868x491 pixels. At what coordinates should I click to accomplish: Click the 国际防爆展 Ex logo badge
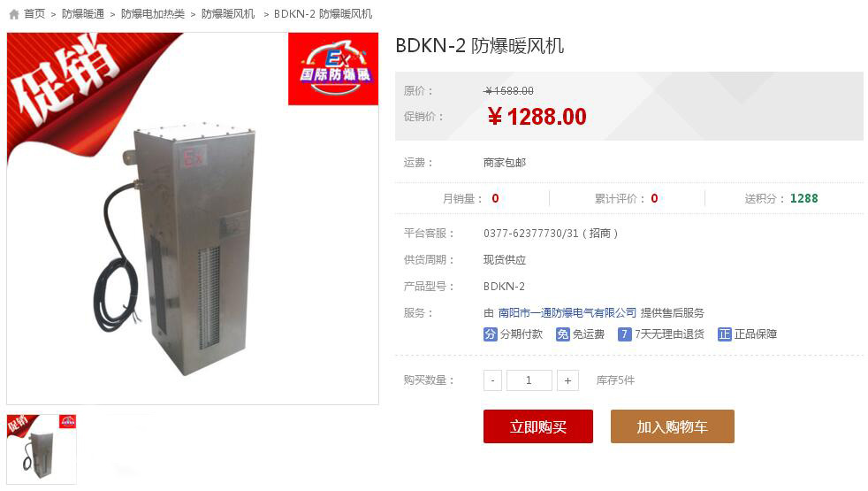pos(333,69)
